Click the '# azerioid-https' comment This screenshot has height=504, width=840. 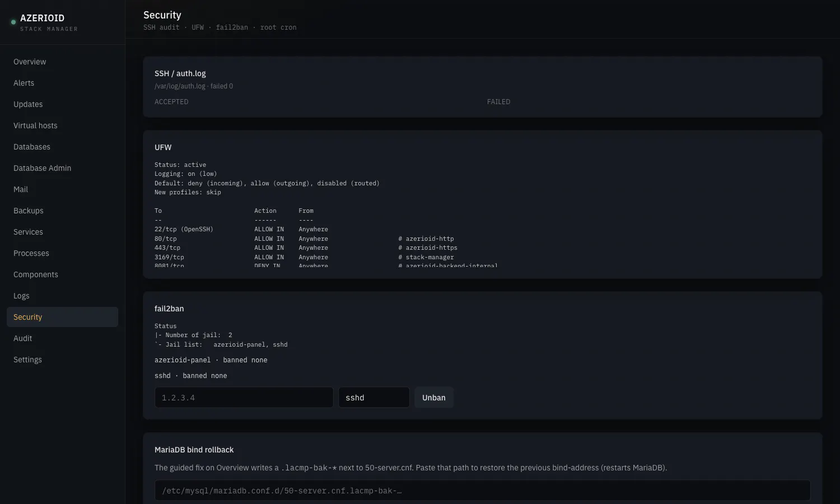point(428,248)
